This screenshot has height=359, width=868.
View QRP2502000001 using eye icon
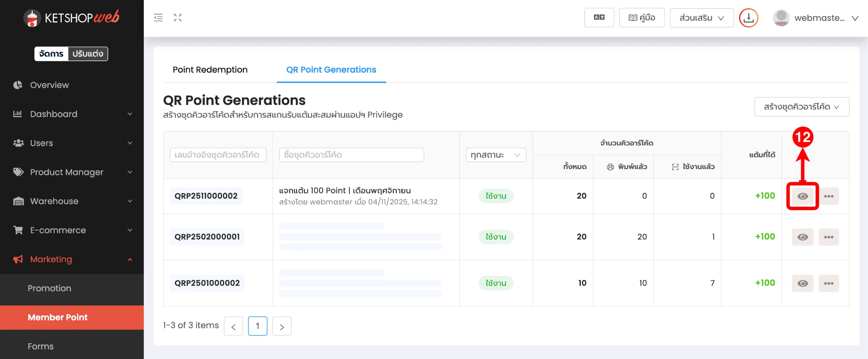point(803,237)
